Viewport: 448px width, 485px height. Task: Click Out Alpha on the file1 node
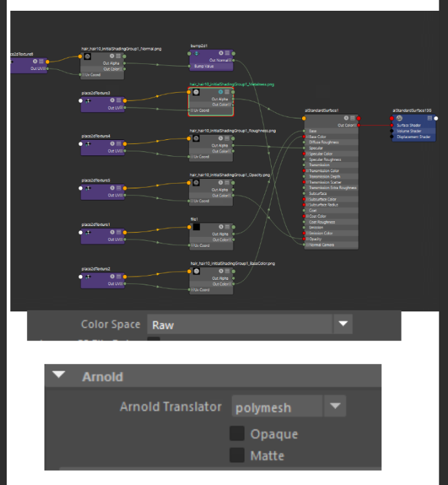click(220, 234)
